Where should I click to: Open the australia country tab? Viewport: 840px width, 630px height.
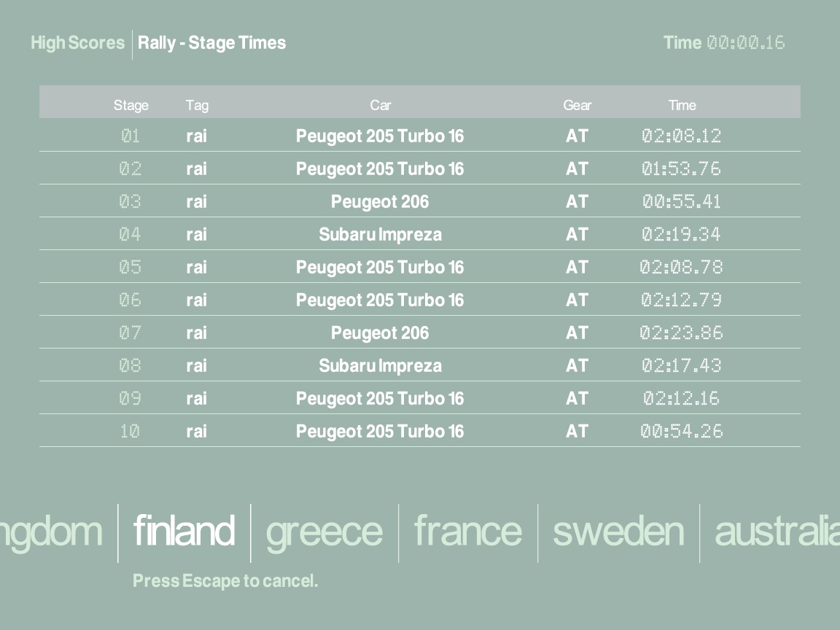point(776,531)
